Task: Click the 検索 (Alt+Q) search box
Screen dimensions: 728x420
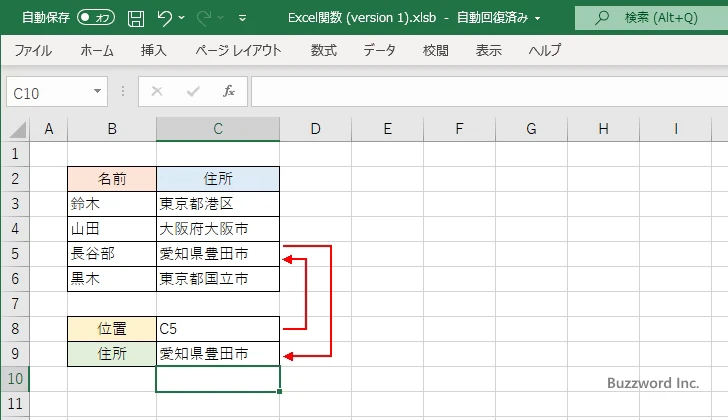Action: point(651,18)
